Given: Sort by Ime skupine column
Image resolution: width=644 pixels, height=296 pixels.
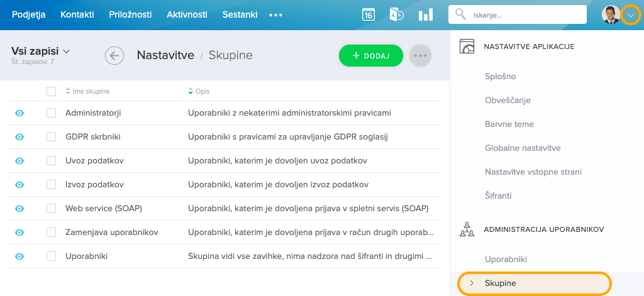Looking at the screenshot, I should [87, 91].
